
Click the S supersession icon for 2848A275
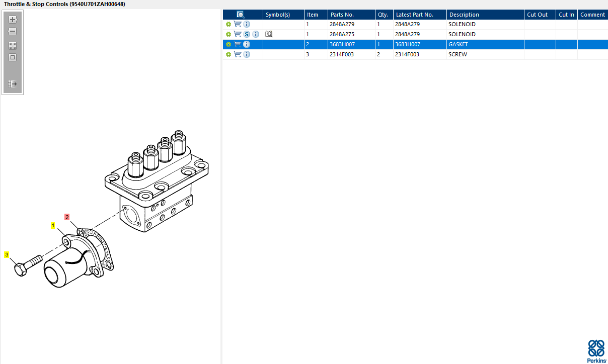247,34
